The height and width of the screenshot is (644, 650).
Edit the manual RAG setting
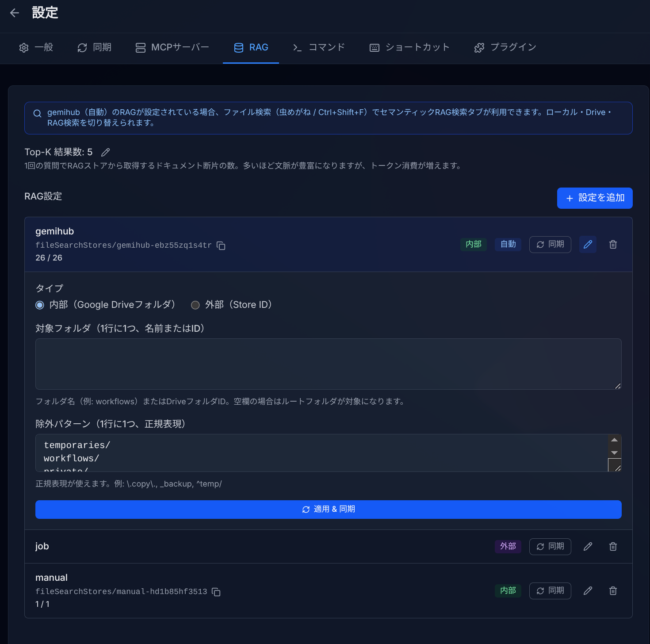tap(588, 591)
